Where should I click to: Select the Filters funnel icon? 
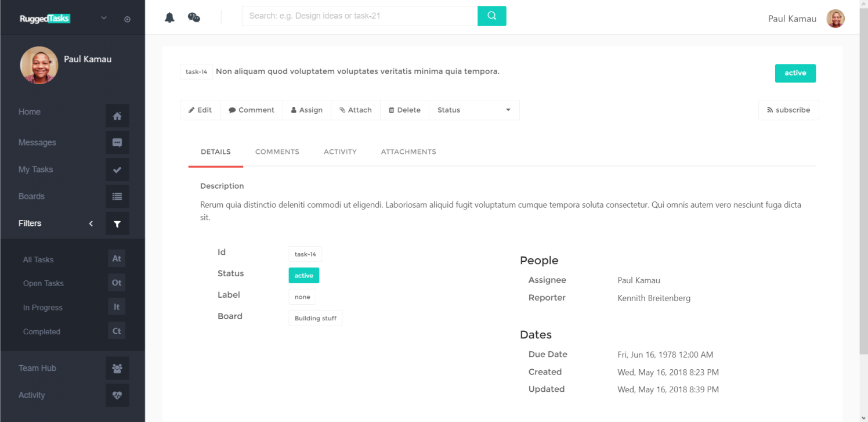point(117,223)
